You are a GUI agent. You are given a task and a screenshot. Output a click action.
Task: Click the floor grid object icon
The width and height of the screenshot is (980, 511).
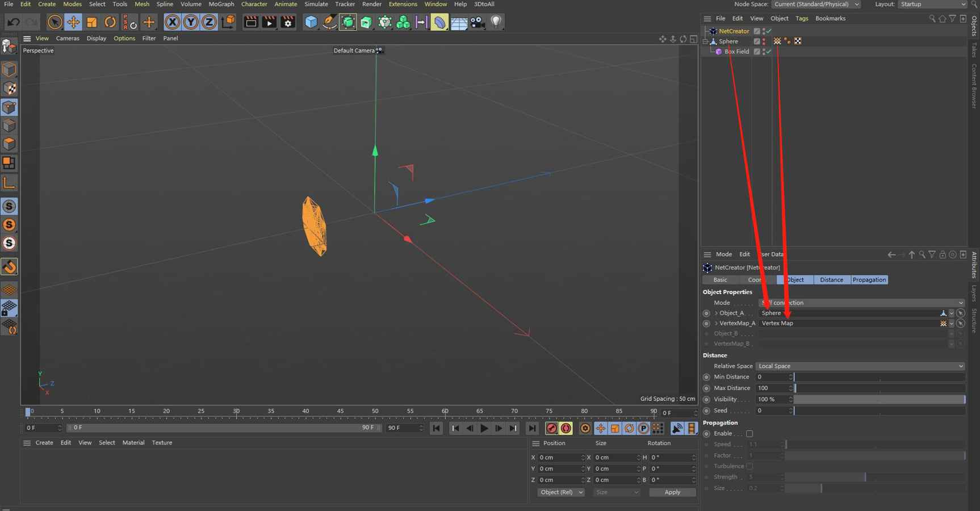coord(459,23)
